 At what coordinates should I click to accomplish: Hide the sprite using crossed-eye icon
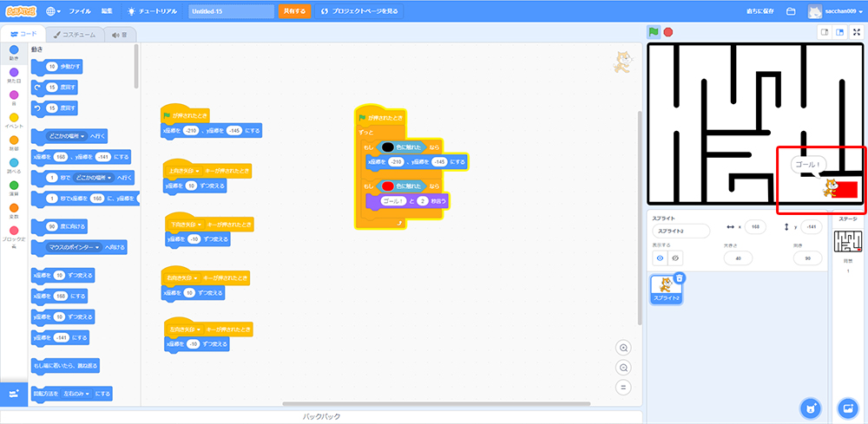coord(676,258)
